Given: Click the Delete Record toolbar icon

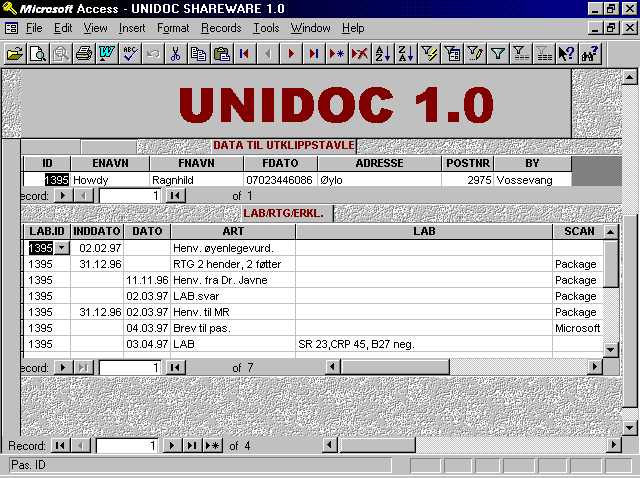Looking at the screenshot, I should pyautogui.click(x=360, y=54).
